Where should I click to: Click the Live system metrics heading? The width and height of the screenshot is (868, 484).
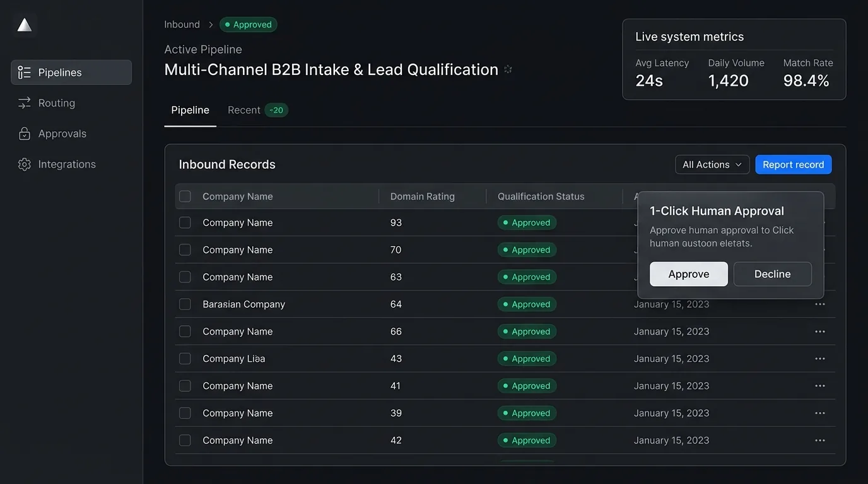[x=689, y=37]
